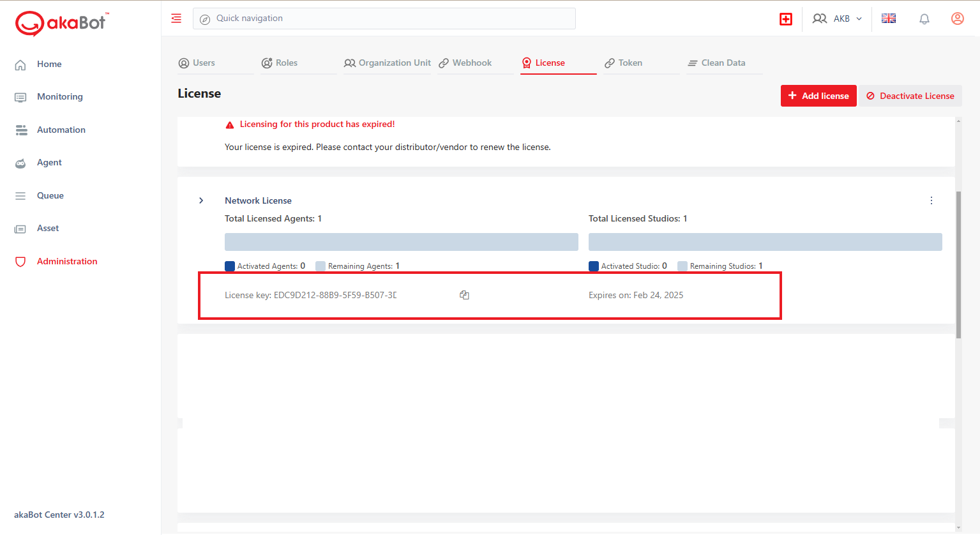
Task: Open notifications bell
Action: pos(924,19)
